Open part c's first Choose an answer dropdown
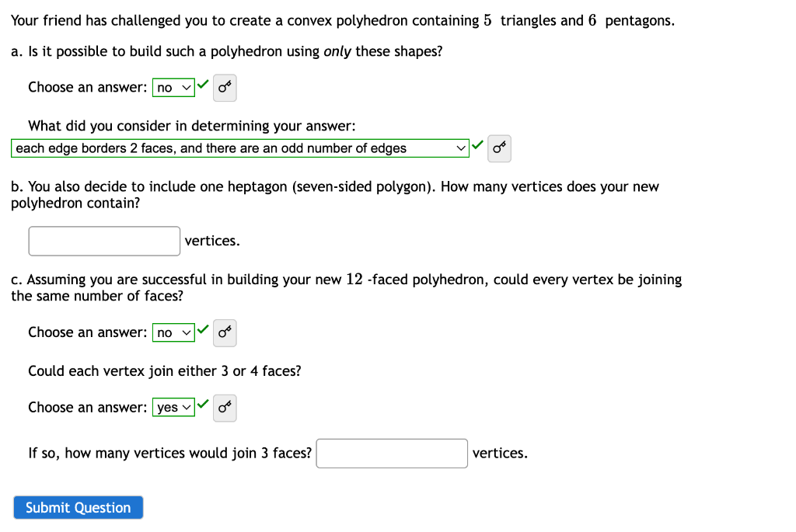Image resolution: width=796 pixels, height=532 pixels. coord(173,332)
